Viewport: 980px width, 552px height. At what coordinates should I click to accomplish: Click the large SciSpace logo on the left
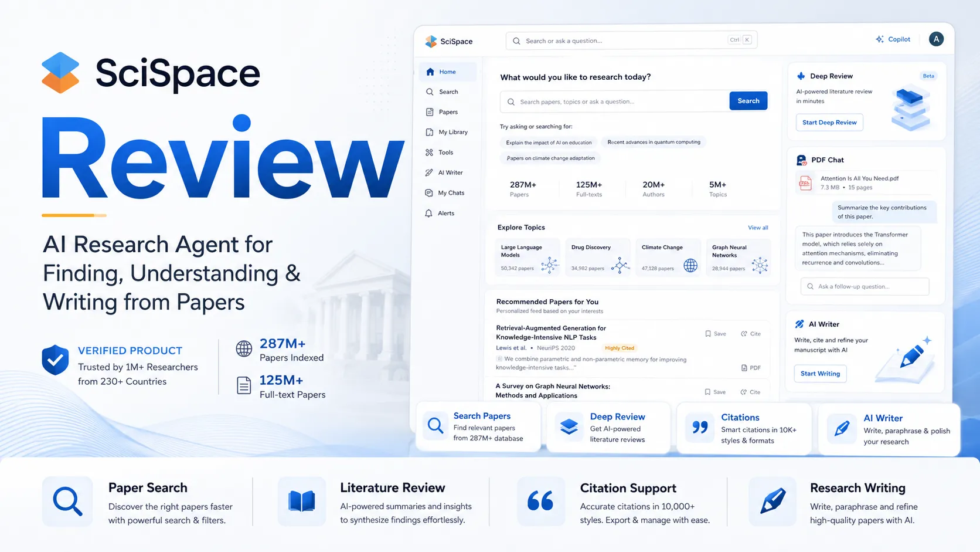151,73
